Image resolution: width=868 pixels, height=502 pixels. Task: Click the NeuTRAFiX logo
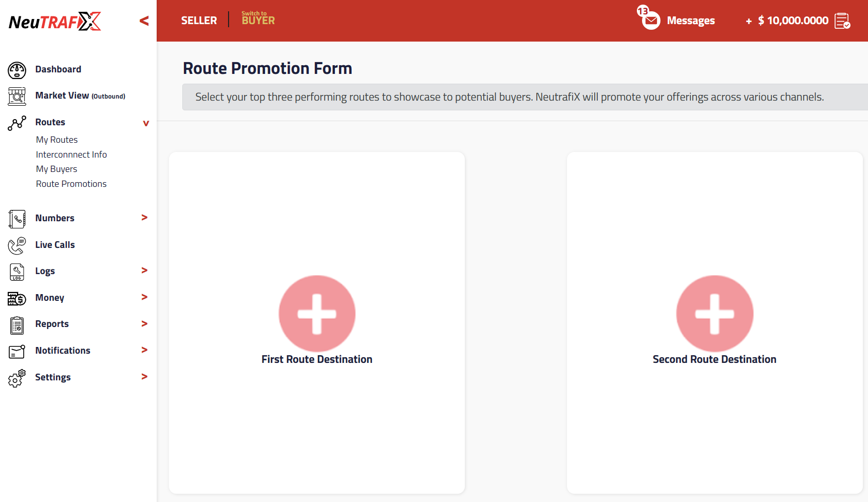point(55,22)
